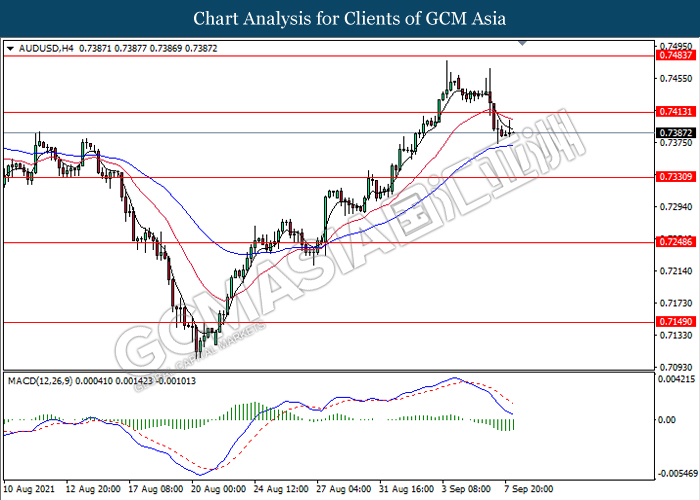Click the 7 Sep 20:00 time axis label
700x500 pixels.
529,489
